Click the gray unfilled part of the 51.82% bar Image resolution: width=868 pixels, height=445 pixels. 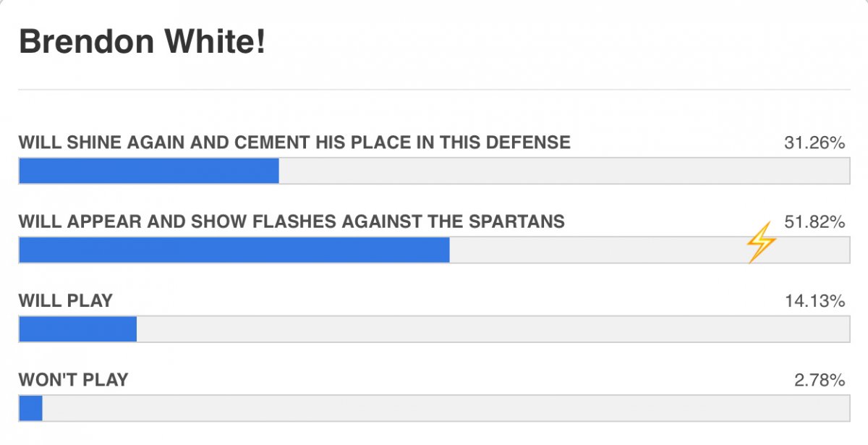coord(650,250)
